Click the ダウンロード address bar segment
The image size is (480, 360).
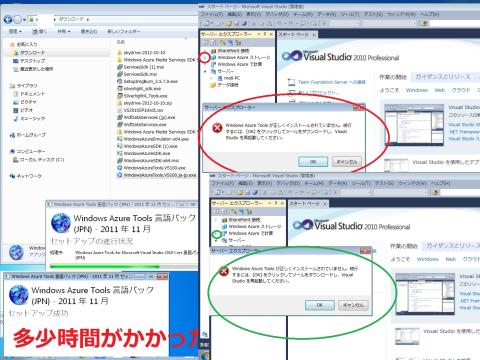[x=71, y=20]
